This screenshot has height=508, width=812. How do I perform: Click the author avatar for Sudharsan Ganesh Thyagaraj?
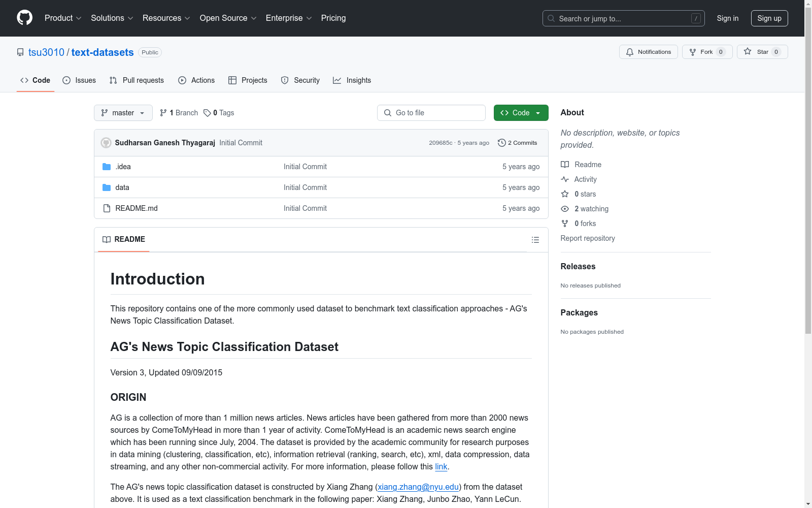tap(106, 143)
